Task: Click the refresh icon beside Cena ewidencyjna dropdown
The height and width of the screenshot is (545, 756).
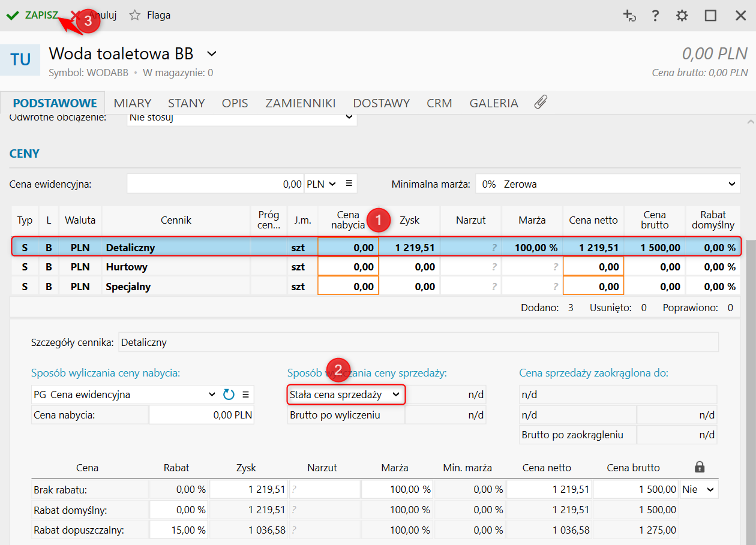Action: point(229,395)
